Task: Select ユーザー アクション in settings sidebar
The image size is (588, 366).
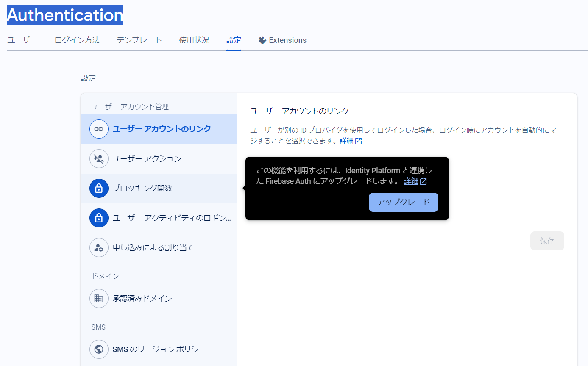Action: click(159, 159)
